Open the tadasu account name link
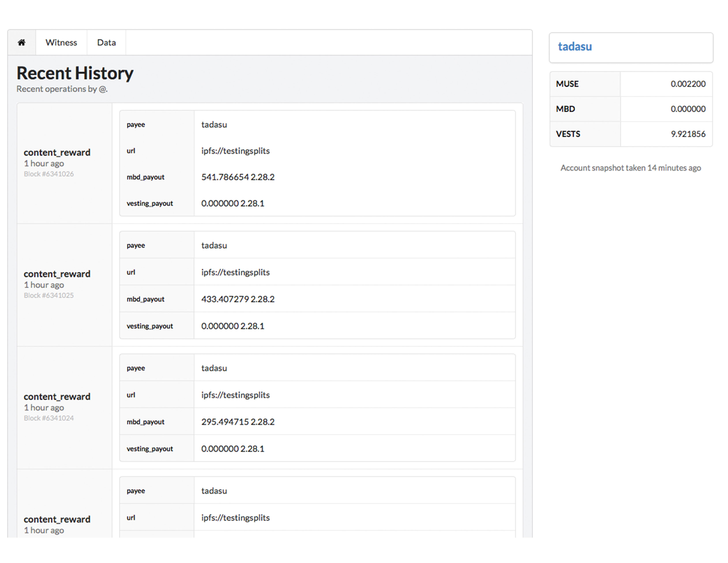This screenshot has height=563, width=728. 575,47
